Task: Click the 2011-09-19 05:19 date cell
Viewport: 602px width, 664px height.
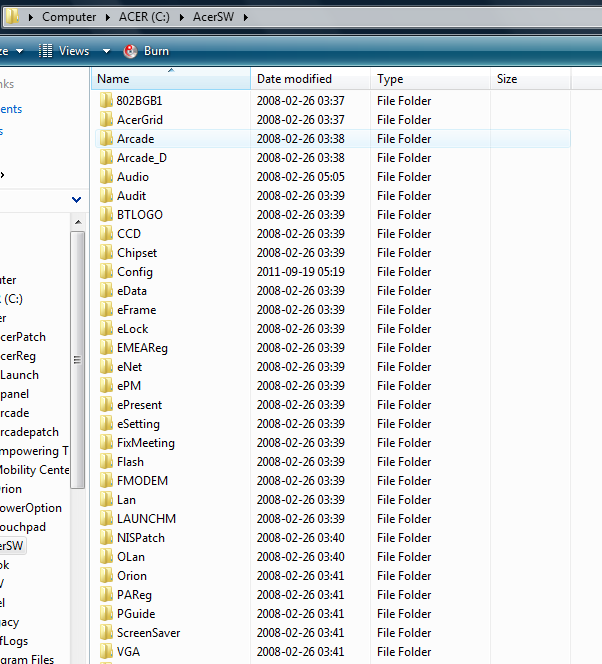Action: [x=301, y=272]
